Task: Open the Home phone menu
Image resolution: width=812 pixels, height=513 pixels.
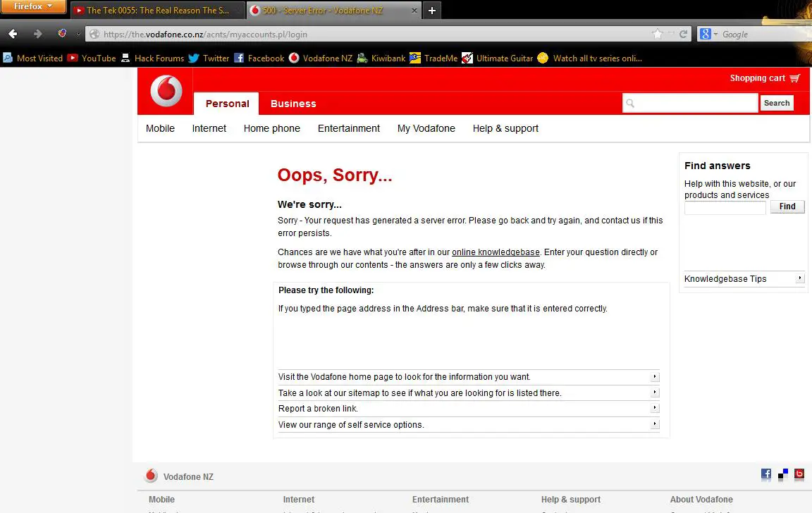Action: pyautogui.click(x=272, y=128)
